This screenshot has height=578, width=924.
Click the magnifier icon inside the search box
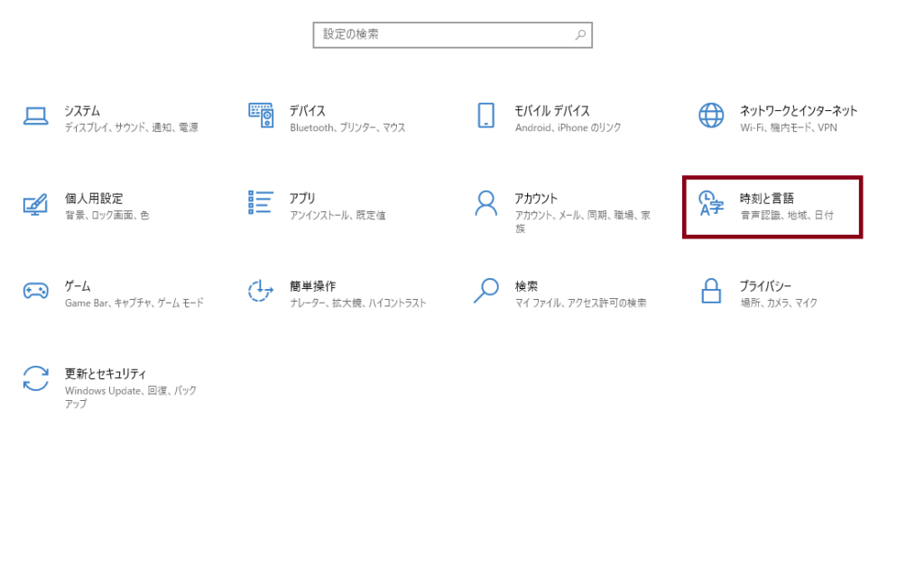click(x=580, y=35)
